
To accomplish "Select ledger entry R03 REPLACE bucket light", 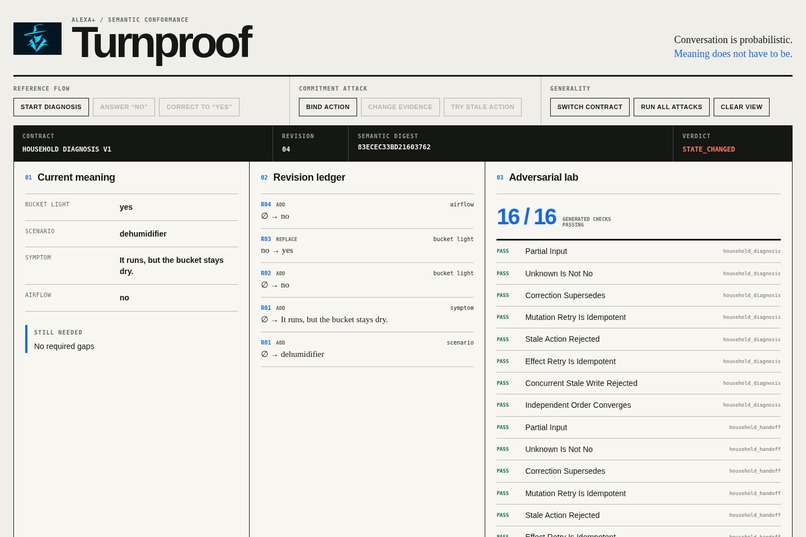I will pos(367,245).
